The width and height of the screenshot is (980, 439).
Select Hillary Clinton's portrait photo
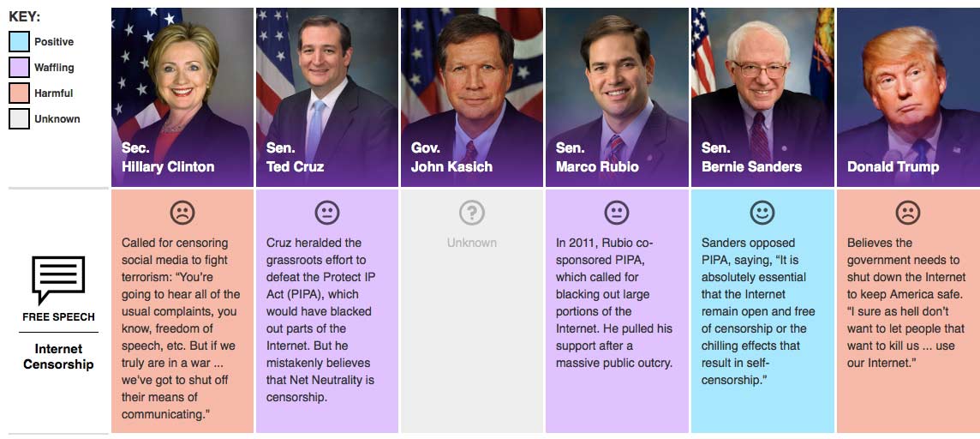[182, 86]
